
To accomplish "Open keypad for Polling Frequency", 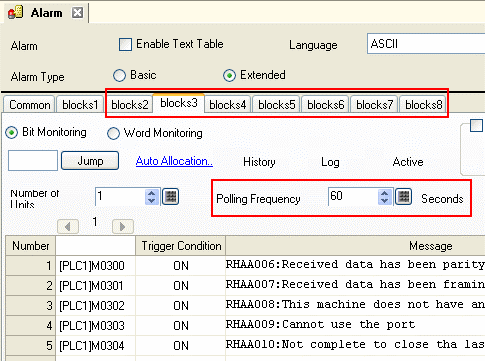I will [403, 196].
